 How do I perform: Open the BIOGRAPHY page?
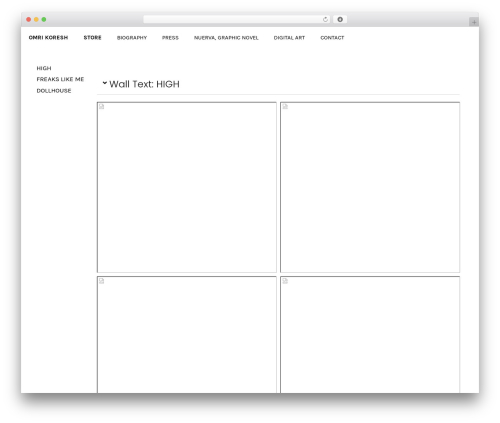(132, 38)
